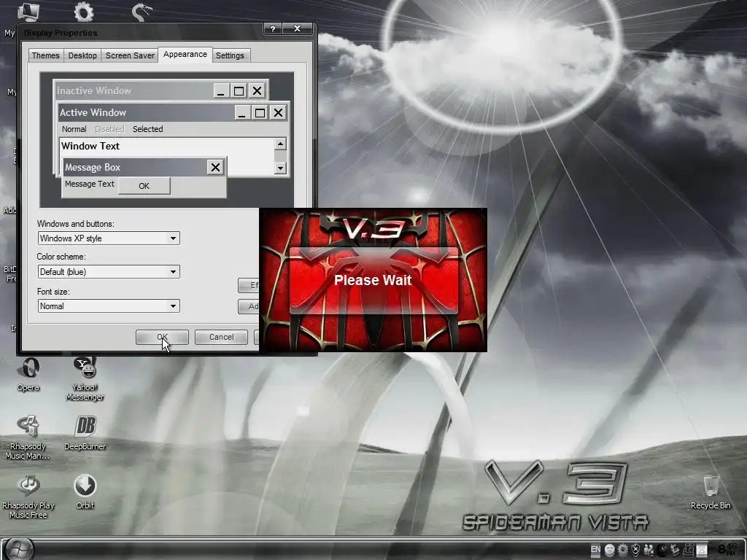This screenshot has width=747, height=560.
Task: Click the OK button in the preview Message Box
Action: [144, 186]
